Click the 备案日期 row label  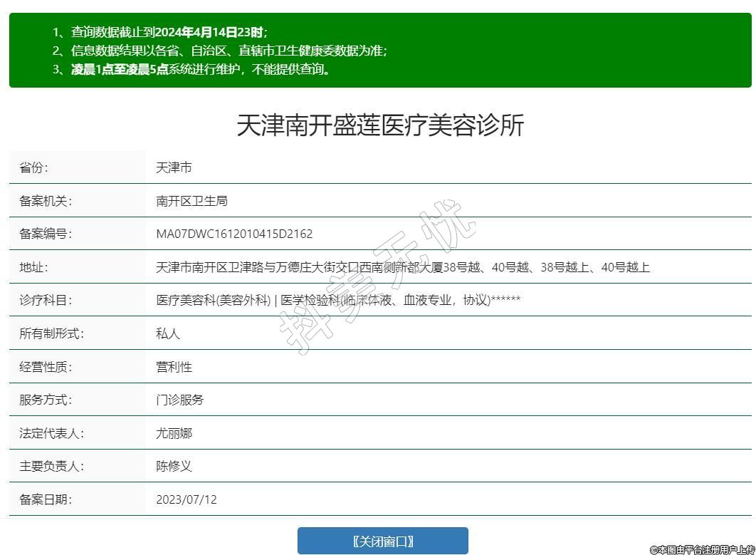(46, 499)
